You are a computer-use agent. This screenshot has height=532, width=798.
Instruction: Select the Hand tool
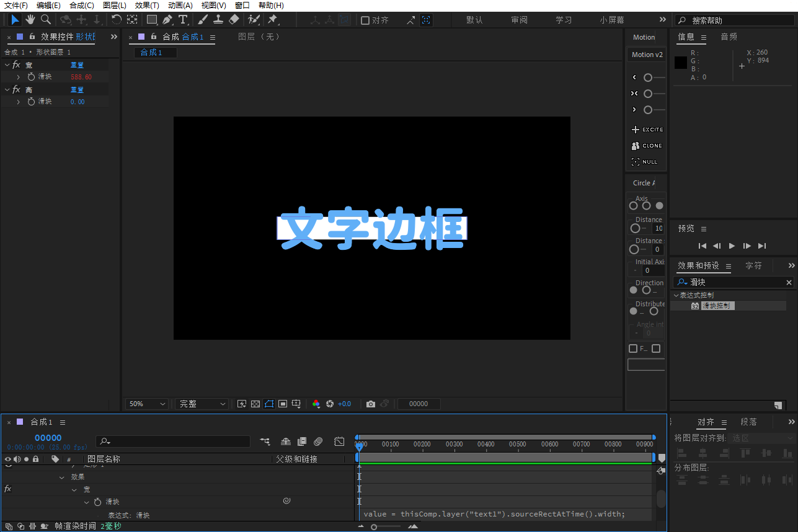point(30,20)
